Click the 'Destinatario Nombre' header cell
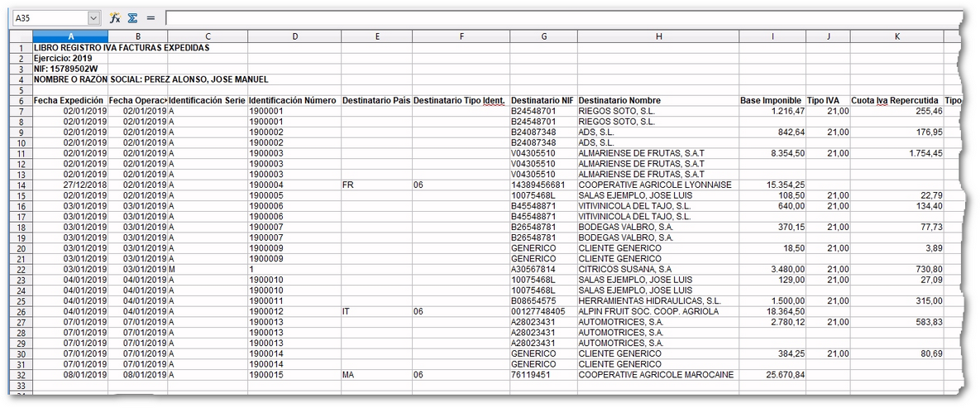Image resolution: width=980 pixels, height=408 pixels. coord(658,101)
